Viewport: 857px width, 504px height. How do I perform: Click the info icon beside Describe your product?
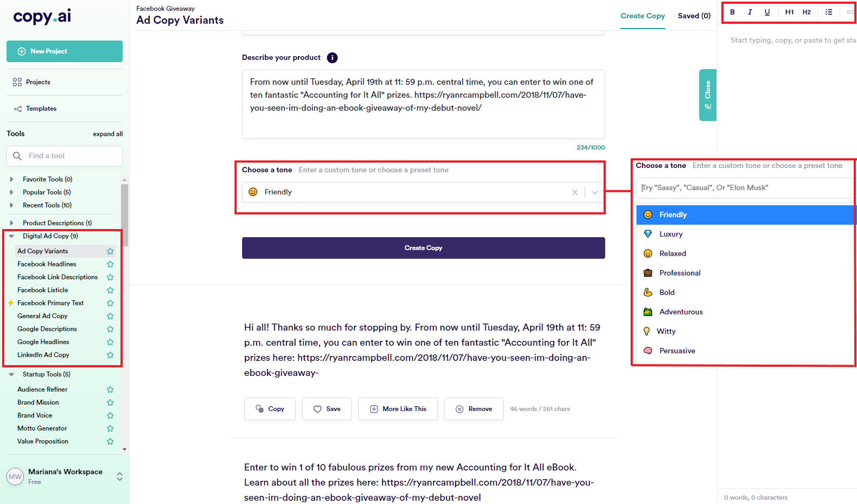(332, 58)
